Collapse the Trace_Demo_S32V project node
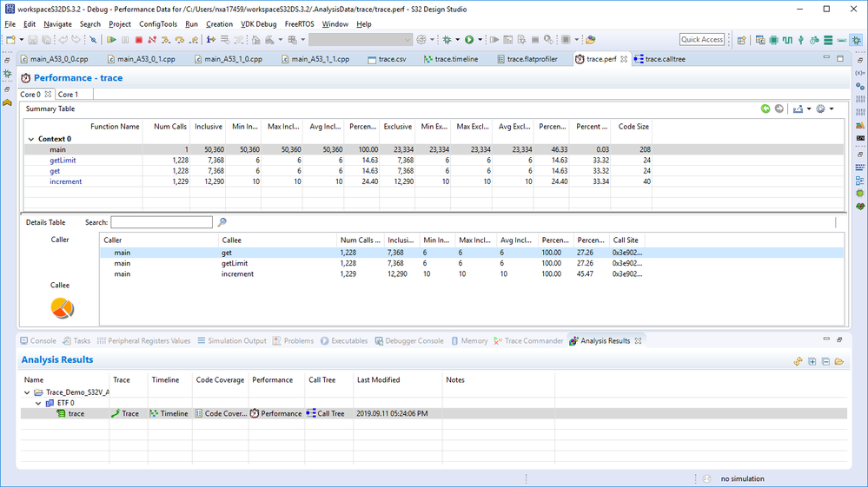 (x=27, y=392)
